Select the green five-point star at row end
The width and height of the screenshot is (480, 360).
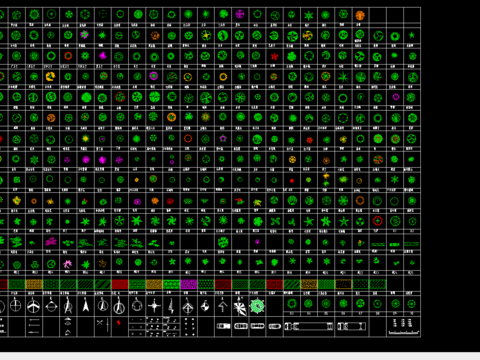coord(412,35)
